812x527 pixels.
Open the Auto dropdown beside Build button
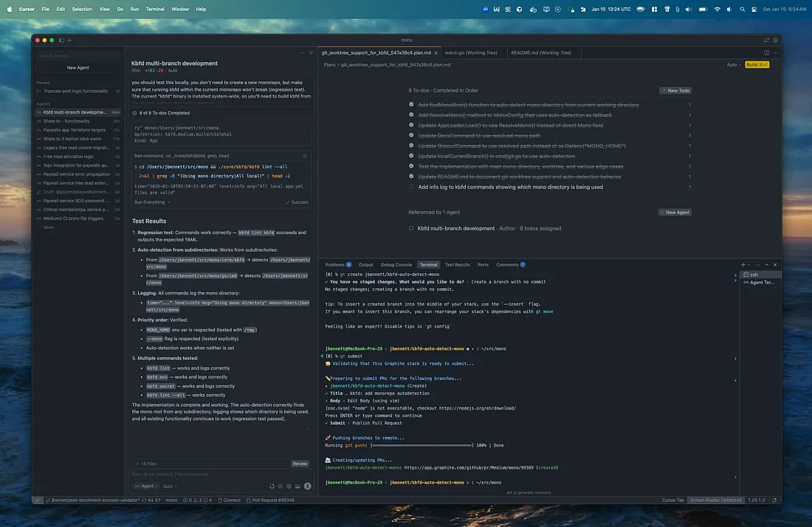click(733, 65)
